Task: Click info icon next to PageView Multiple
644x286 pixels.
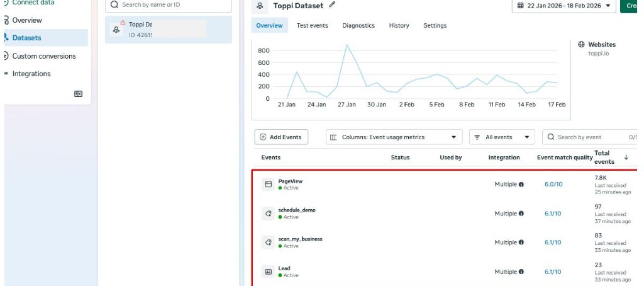Action: click(x=521, y=185)
